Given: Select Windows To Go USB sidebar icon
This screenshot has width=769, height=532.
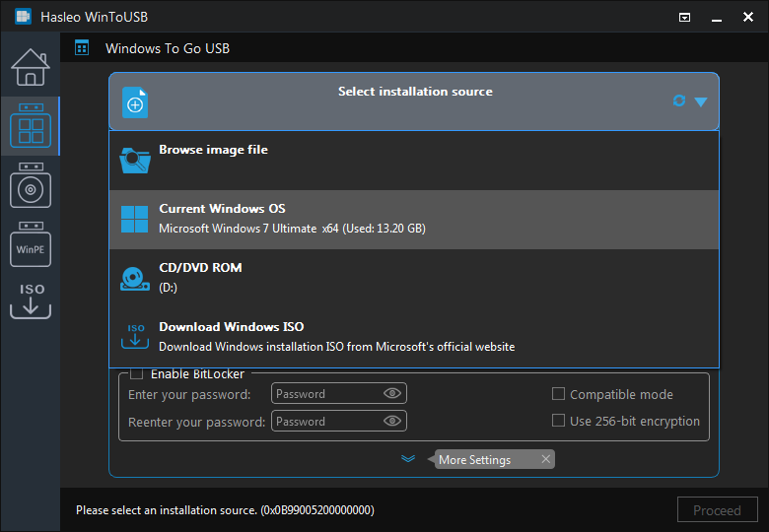Looking at the screenshot, I should (31, 126).
